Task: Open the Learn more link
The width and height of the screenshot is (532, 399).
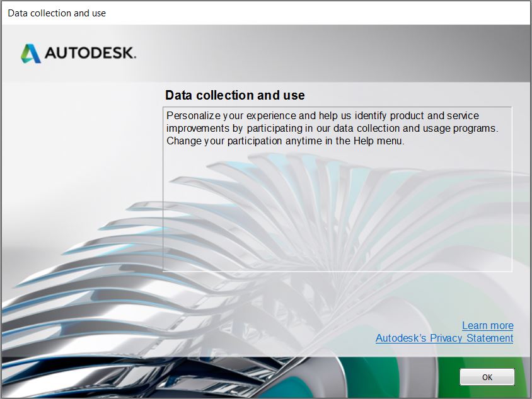Action: tap(487, 325)
